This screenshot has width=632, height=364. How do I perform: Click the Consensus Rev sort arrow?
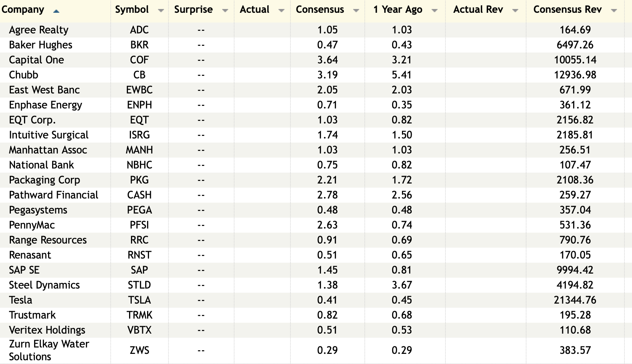614,11
